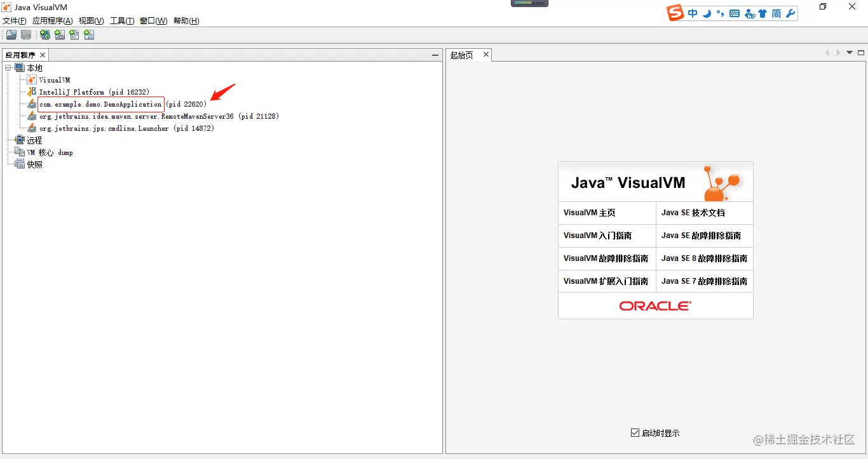Select the VM 核心 dump node icon

[20, 152]
